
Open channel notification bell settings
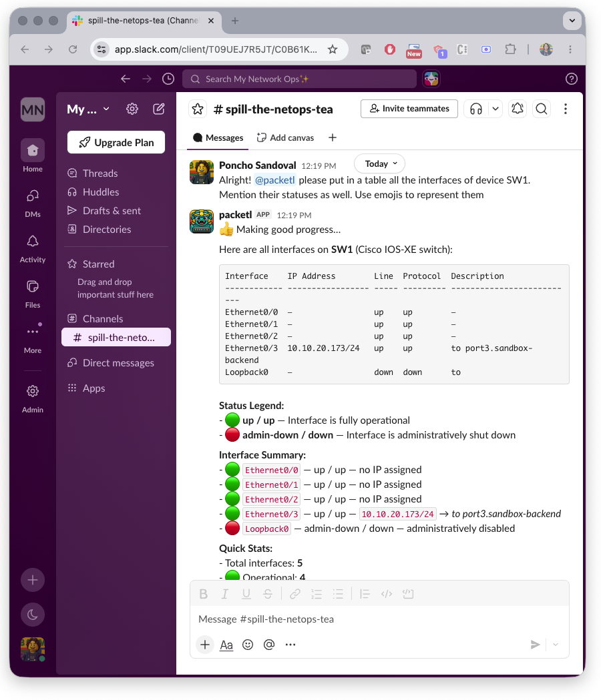(518, 109)
